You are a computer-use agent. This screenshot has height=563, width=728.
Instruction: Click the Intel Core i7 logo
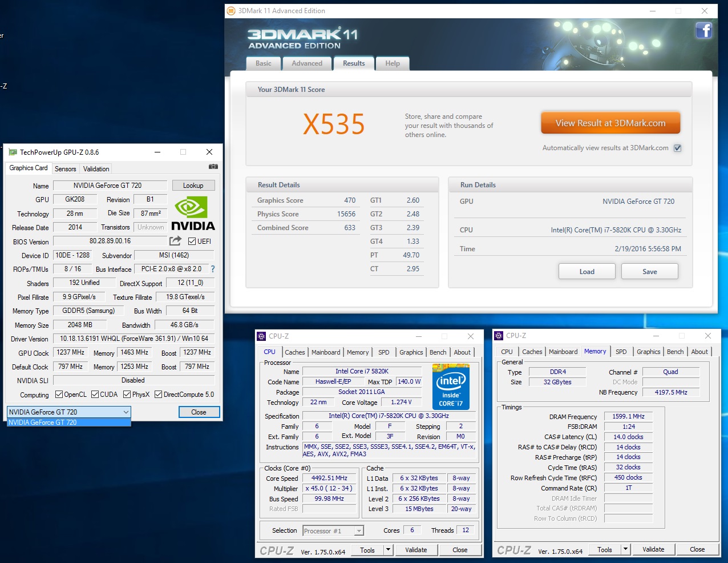451,387
